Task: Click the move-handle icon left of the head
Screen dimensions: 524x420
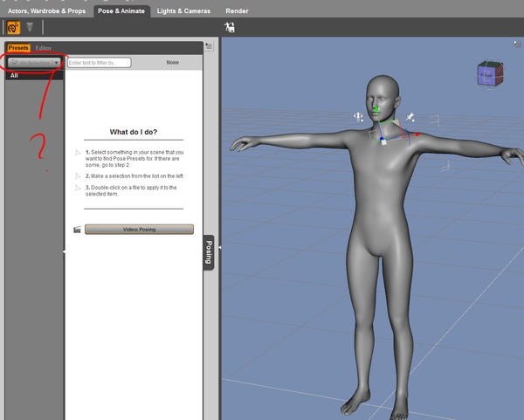Action: tap(358, 117)
